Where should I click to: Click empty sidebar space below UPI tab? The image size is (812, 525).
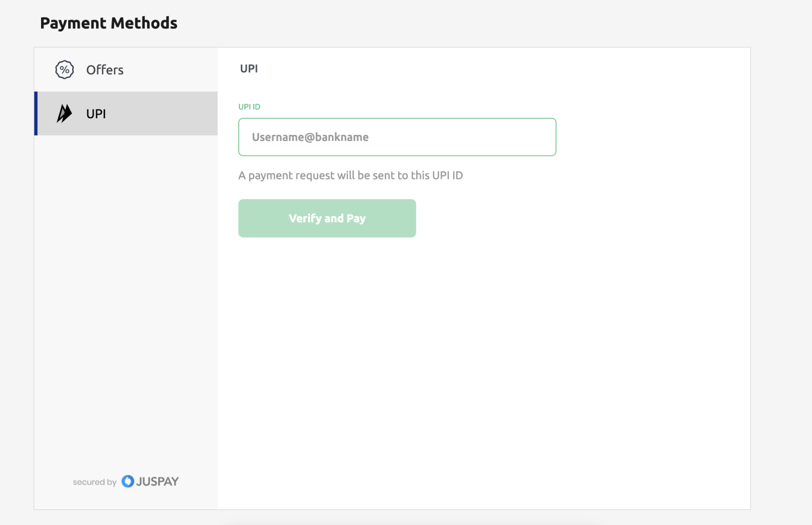pos(126,284)
